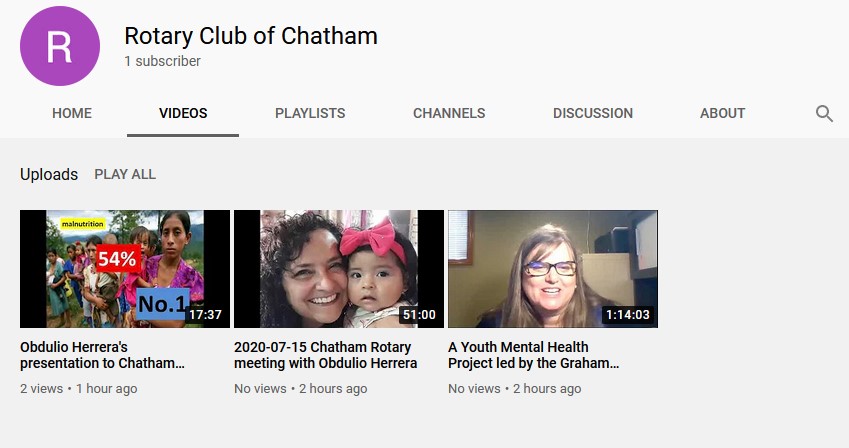
Task: Select the VIDEOS tab
Action: tap(183, 113)
